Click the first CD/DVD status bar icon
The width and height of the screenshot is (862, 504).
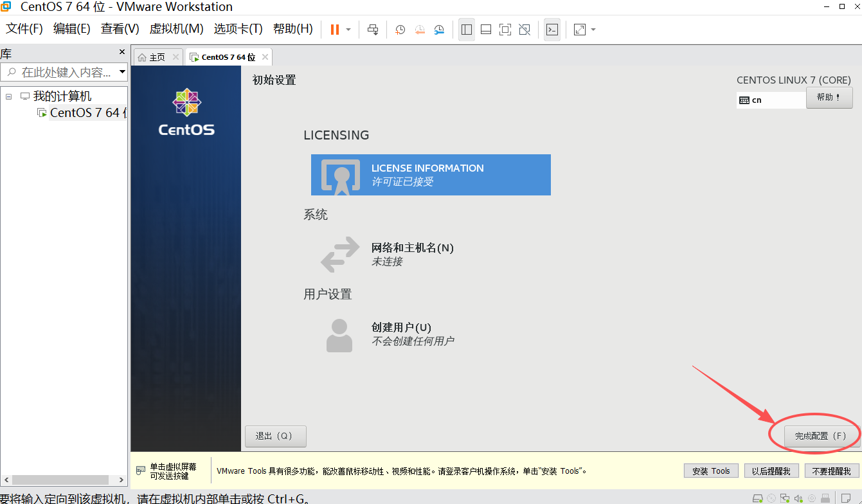coord(771,498)
